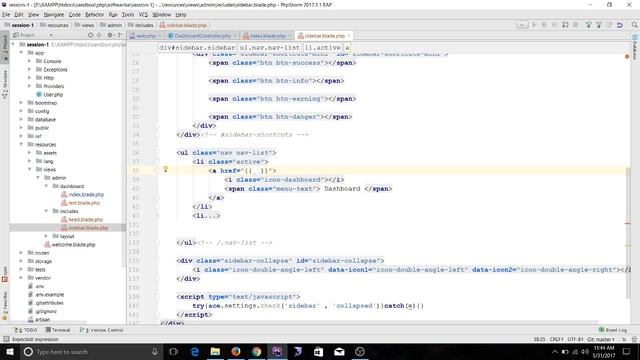Screen dimensions: 640x360
Task: Click the Collapse All icon in Project panel
Action: [x=99, y=36]
